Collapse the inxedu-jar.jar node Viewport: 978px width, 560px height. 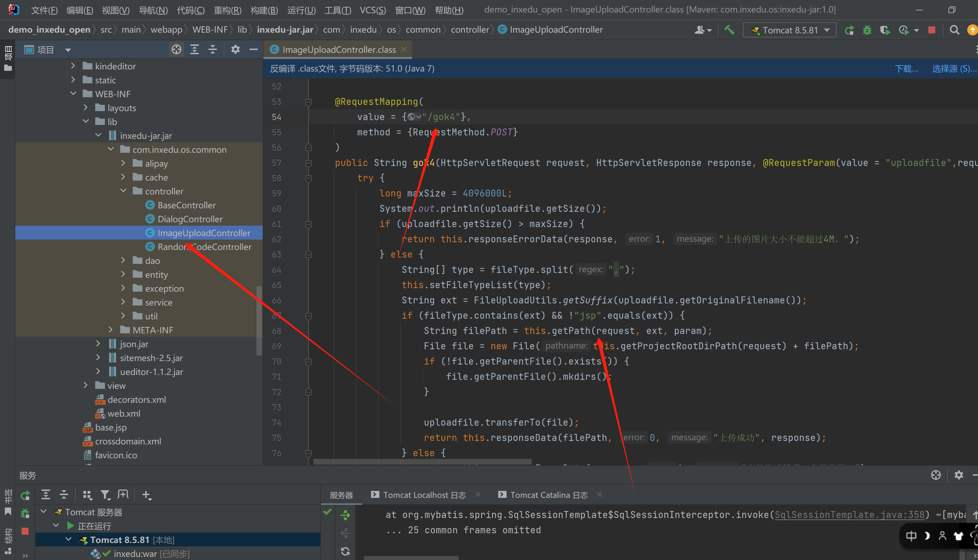click(98, 135)
